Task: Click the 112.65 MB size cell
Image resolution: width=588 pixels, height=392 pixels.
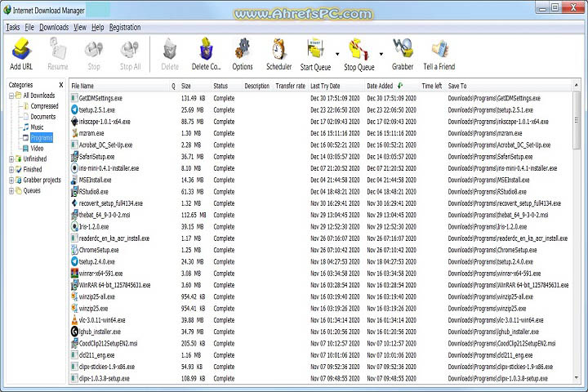Action: [x=194, y=215]
